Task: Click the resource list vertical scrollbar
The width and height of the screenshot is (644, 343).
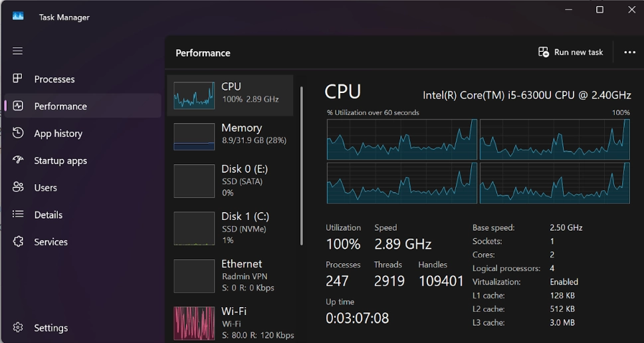Action: pyautogui.click(x=302, y=166)
